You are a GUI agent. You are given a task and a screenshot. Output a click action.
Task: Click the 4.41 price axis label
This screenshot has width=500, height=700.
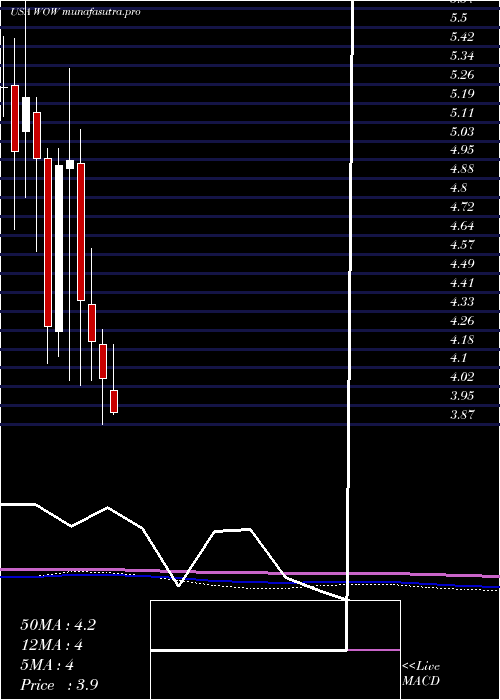462,283
